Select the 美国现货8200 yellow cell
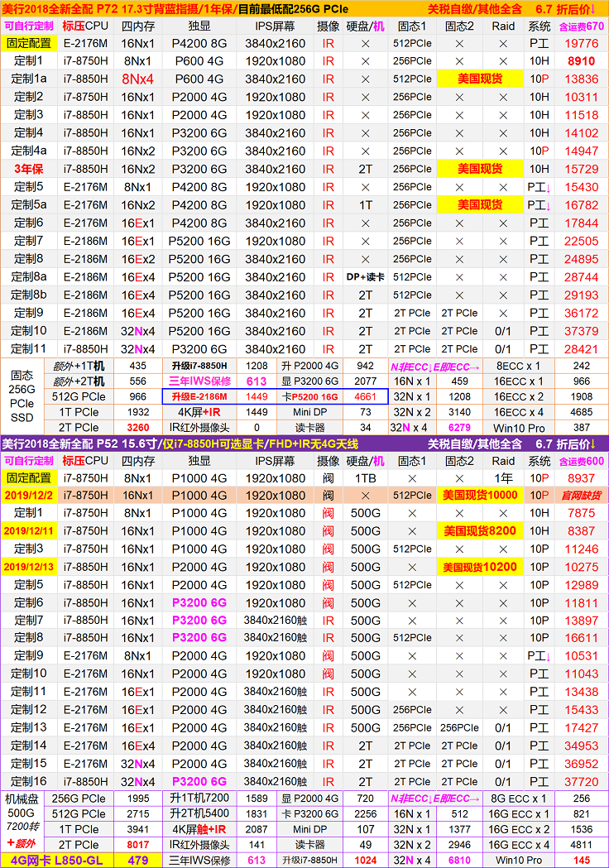Image resolution: width=609 pixels, height=868 pixels. pyautogui.click(x=480, y=531)
